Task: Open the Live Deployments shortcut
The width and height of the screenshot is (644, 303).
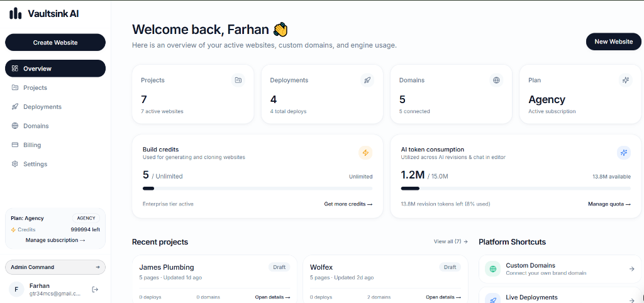Action: tap(560, 297)
